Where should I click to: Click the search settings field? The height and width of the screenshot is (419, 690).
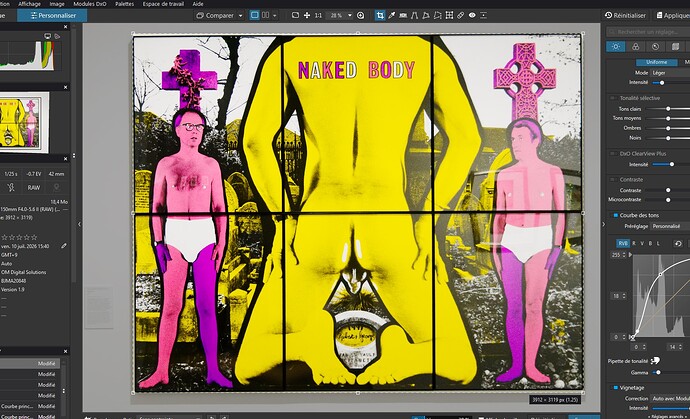648,32
